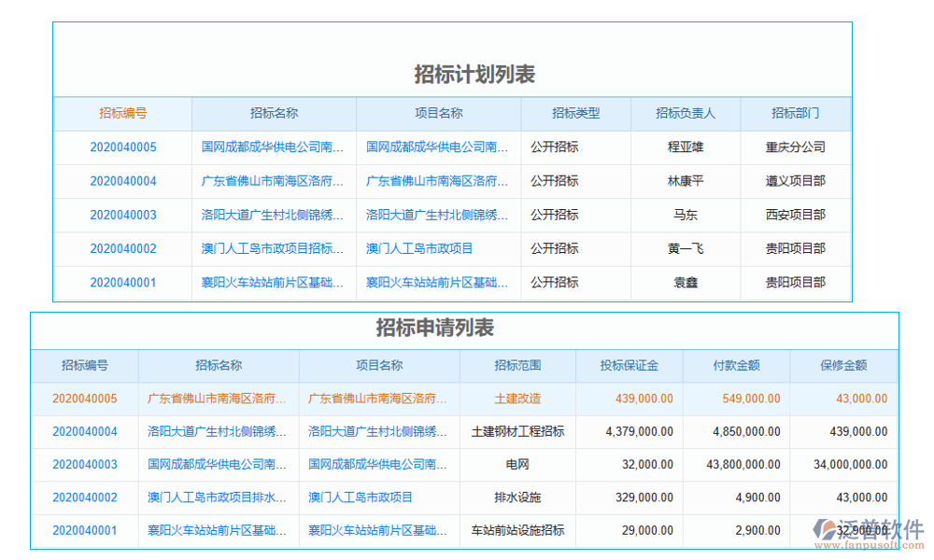Open bid number 2020040001 in 招标计划列表
The width and height of the screenshot is (934, 560).
(x=121, y=283)
